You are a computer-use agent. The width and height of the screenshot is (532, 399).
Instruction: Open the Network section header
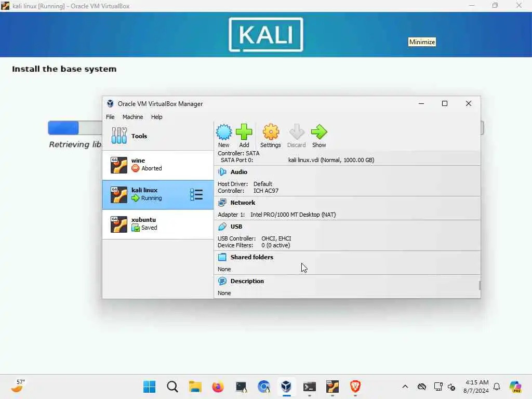coord(243,203)
